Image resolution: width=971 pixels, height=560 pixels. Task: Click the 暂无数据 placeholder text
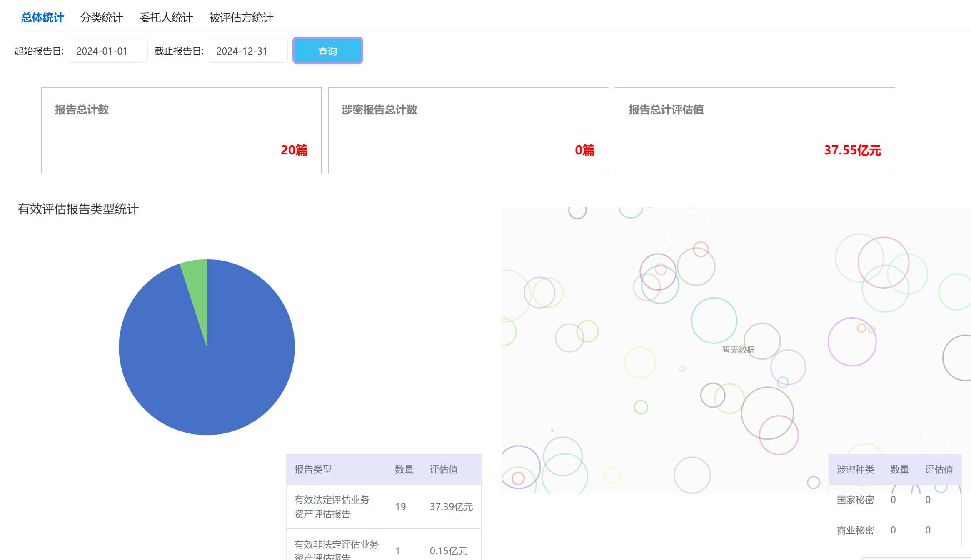pyautogui.click(x=738, y=350)
